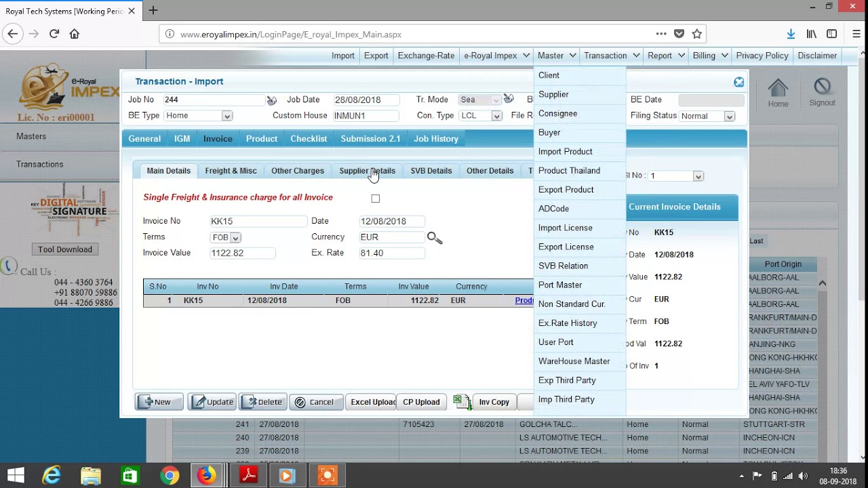Close the Transaction - Import dialog
Image resolution: width=868 pixels, height=488 pixels.
point(738,82)
